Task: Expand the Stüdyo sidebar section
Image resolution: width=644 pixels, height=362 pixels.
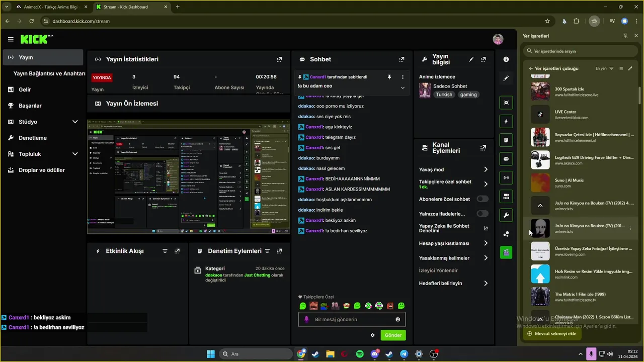Action: (75, 122)
